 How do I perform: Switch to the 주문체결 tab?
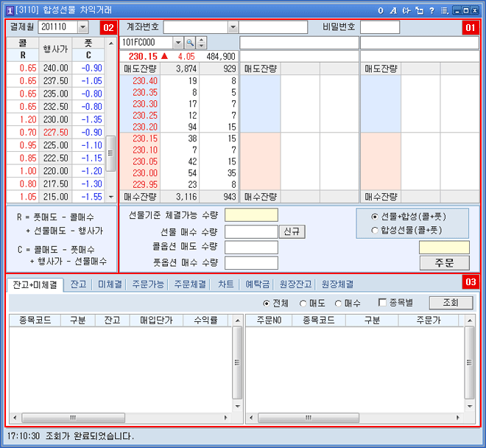(x=190, y=284)
